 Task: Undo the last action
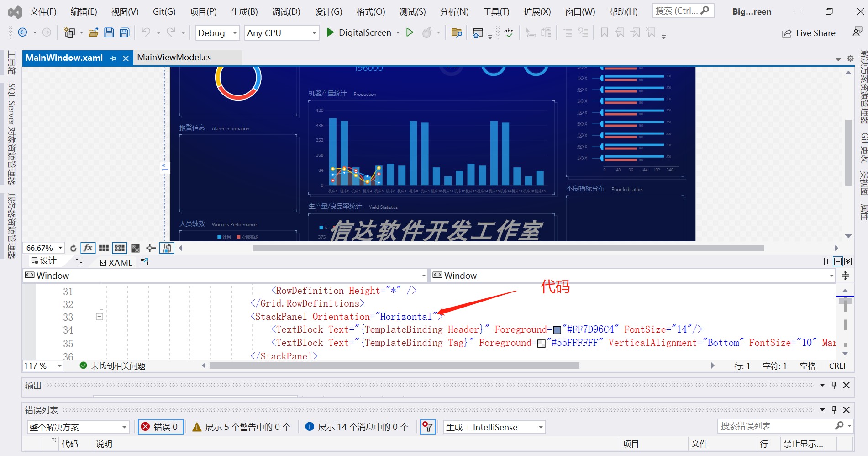[146, 32]
